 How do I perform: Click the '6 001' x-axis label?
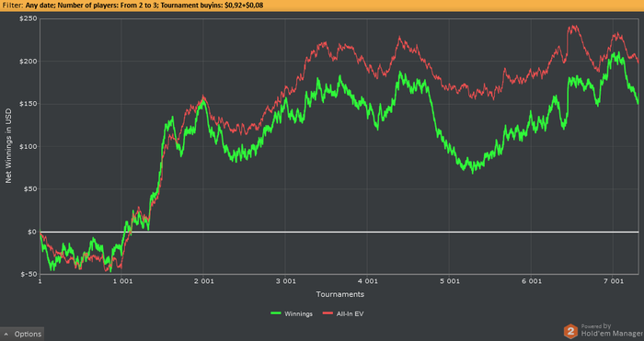click(531, 281)
